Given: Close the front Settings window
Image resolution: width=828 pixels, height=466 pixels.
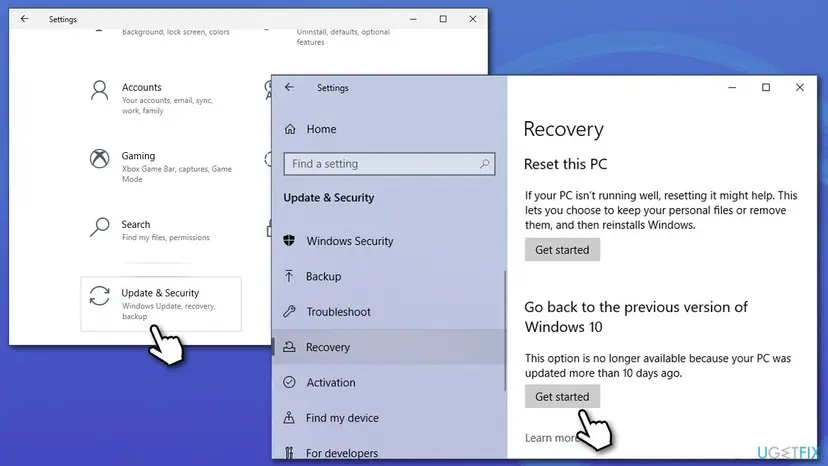Looking at the screenshot, I should [x=799, y=88].
